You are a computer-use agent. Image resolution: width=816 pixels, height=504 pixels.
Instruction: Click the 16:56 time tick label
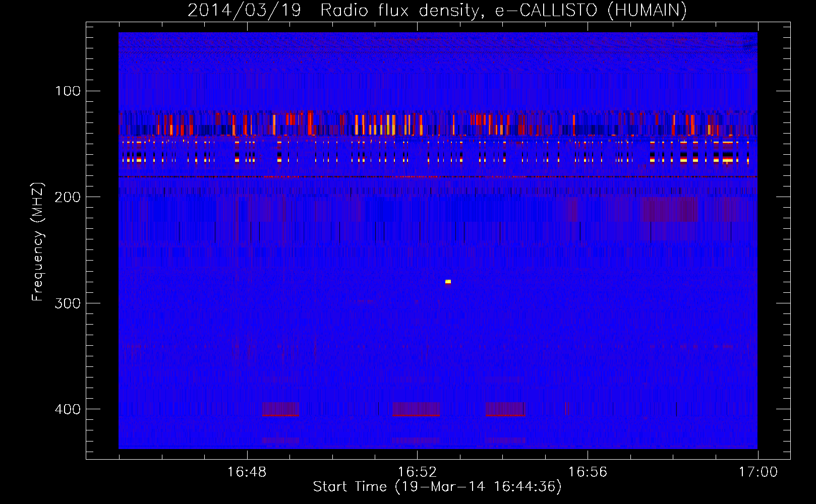[588, 472]
